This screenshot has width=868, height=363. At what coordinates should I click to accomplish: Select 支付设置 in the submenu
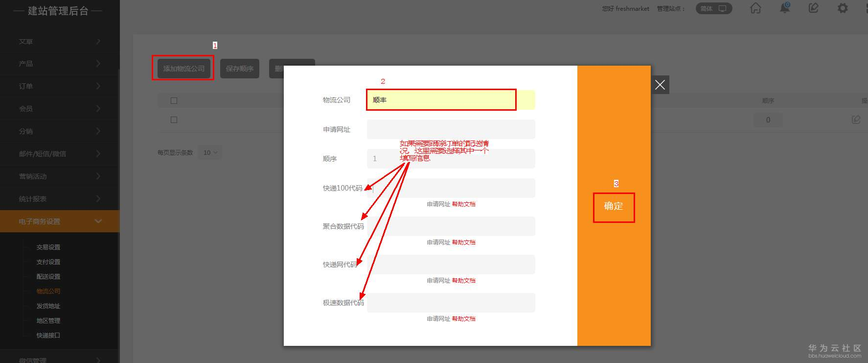point(48,262)
